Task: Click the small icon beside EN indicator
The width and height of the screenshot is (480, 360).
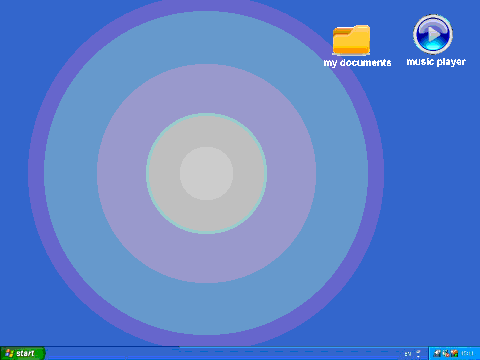Action: pyautogui.click(x=418, y=354)
